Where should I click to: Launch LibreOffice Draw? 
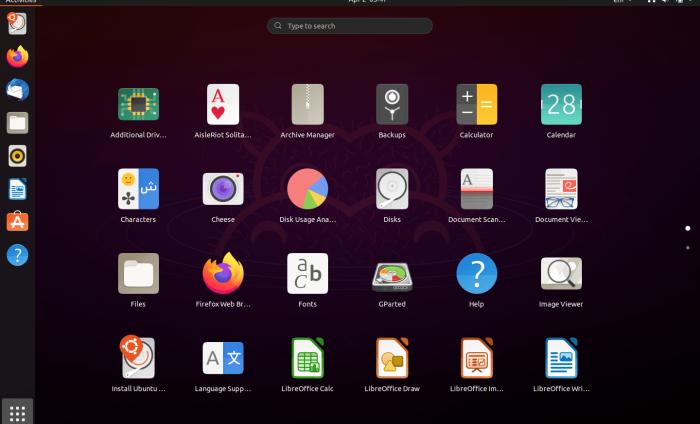coord(392,358)
